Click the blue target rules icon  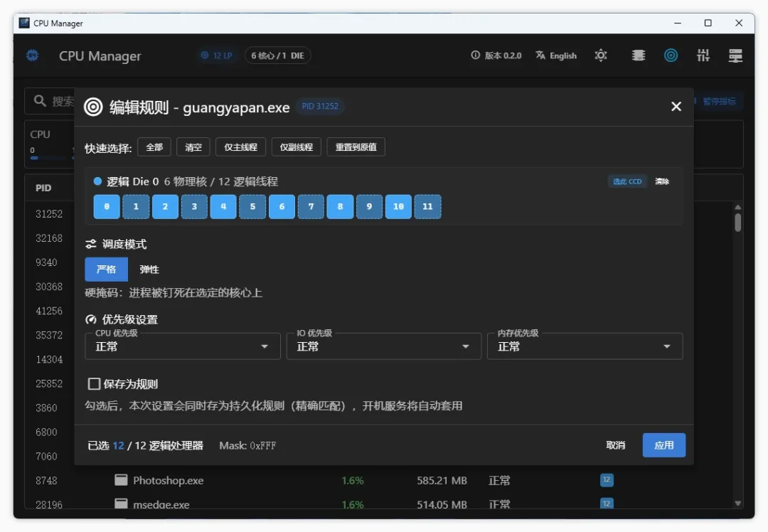point(671,55)
